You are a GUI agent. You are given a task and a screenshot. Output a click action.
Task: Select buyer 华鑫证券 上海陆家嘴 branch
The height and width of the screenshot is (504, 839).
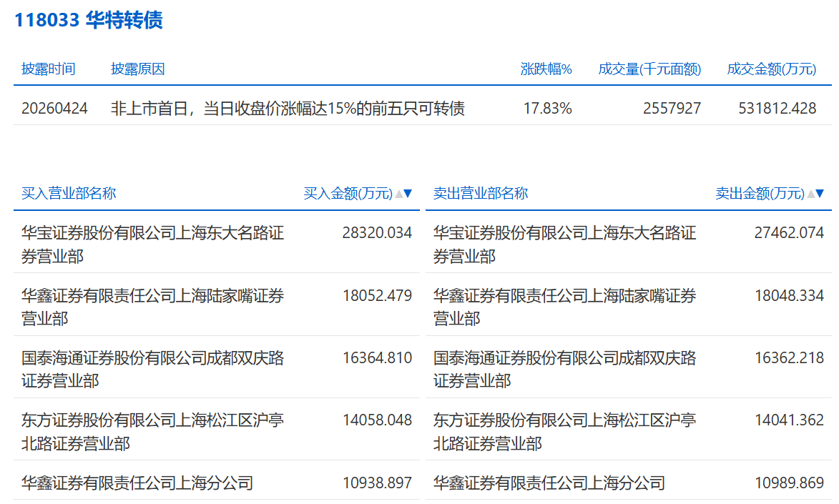(x=152, y=307)
